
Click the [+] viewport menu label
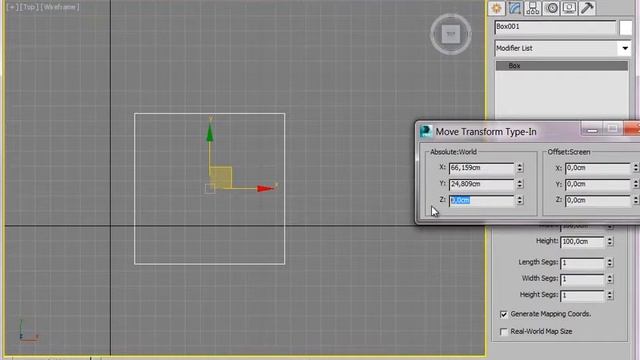(x=13, y=7)
